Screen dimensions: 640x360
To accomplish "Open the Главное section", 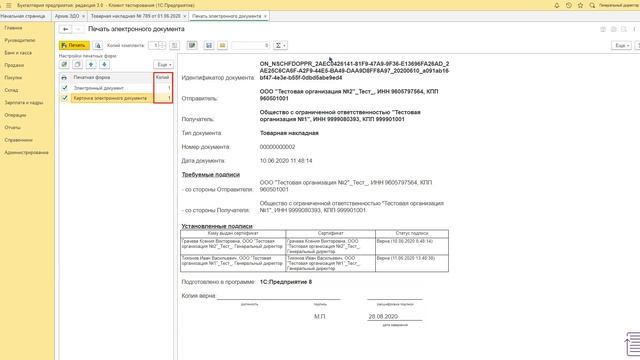I will point(13,28).
